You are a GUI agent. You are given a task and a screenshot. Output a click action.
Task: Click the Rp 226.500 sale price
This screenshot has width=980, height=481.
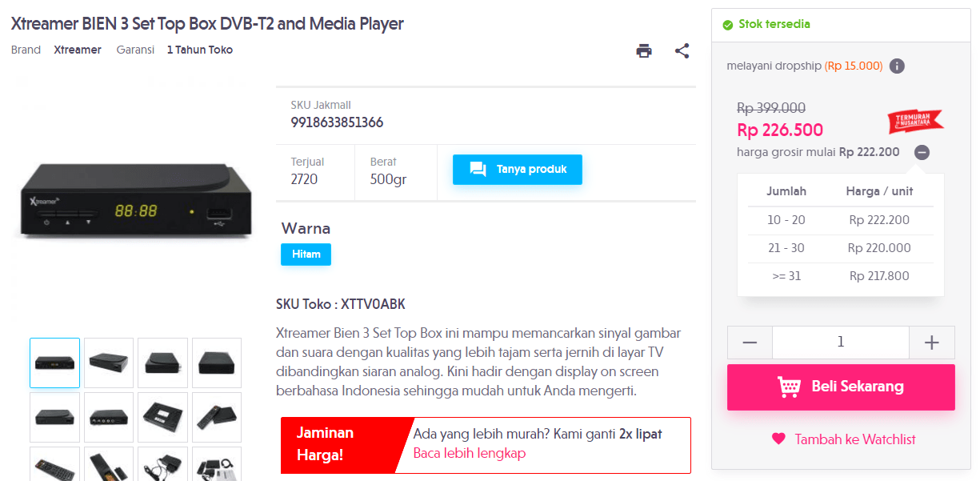[x=779, y=130]
